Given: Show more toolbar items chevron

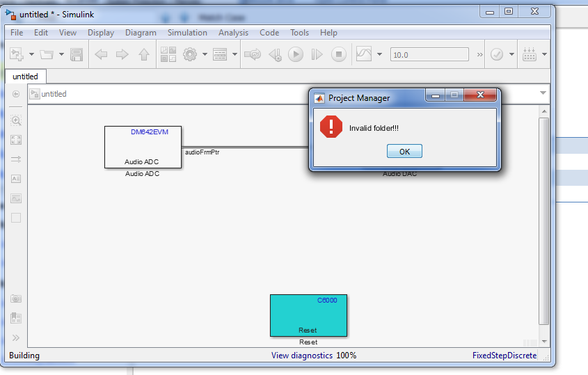Looking at the screenshot, I should point(479,55).
